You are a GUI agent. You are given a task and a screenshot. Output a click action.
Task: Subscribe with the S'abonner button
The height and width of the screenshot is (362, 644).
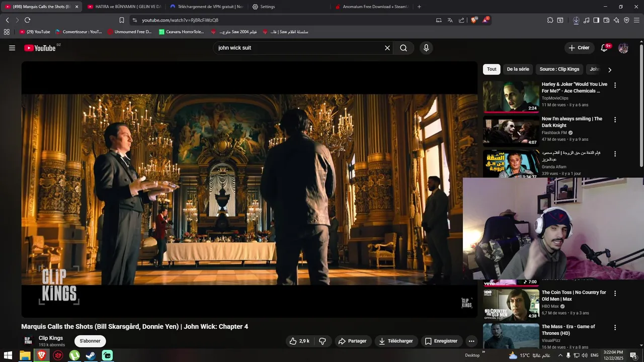point(90,341)
